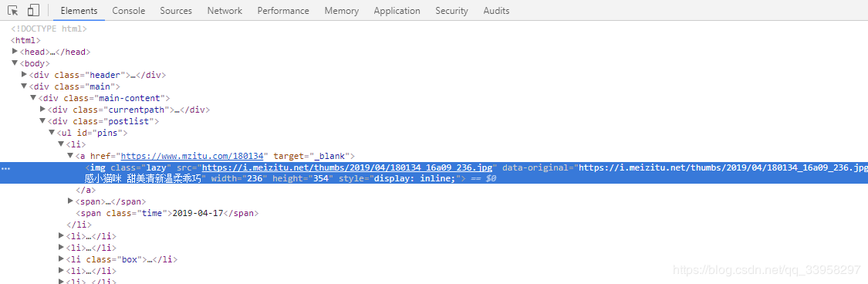Expand the span element under the anchor

[70, 201]
